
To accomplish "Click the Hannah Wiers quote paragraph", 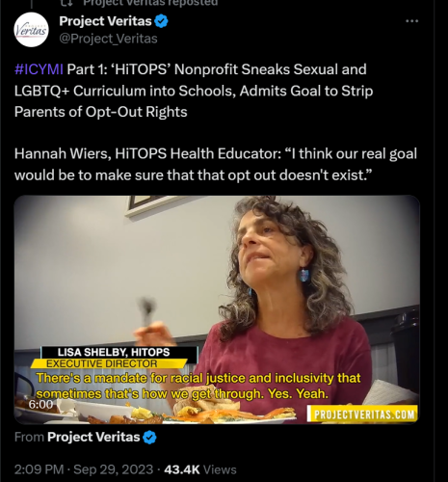I will point(216,164).
